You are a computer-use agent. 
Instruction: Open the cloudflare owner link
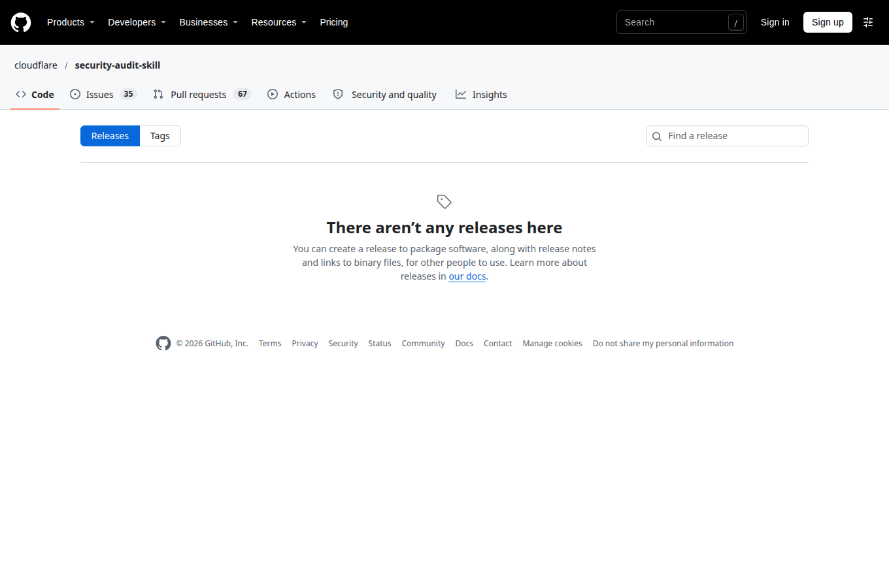click(x=36, y=65)
